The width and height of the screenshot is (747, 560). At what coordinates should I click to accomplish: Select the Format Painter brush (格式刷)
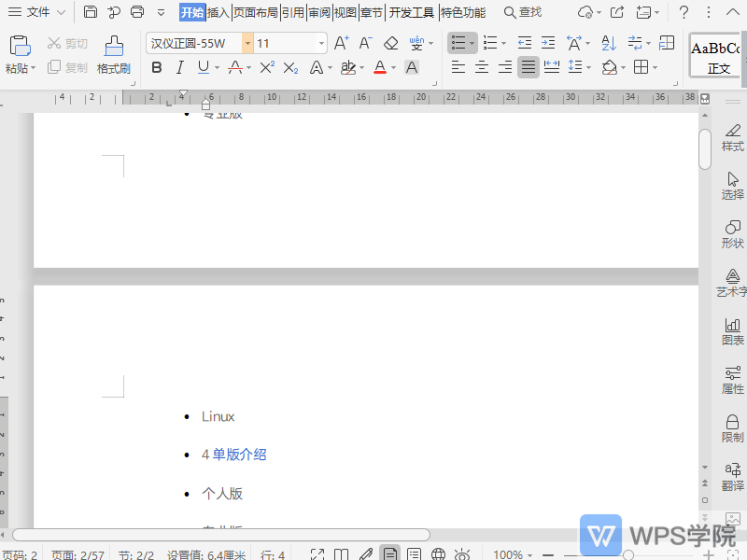click(x=113, y=55)
